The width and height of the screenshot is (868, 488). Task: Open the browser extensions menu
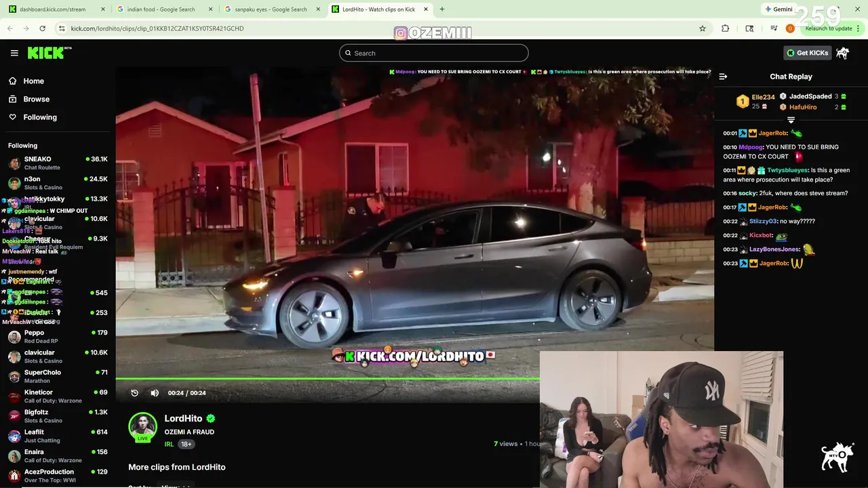[x=726, y=28]
